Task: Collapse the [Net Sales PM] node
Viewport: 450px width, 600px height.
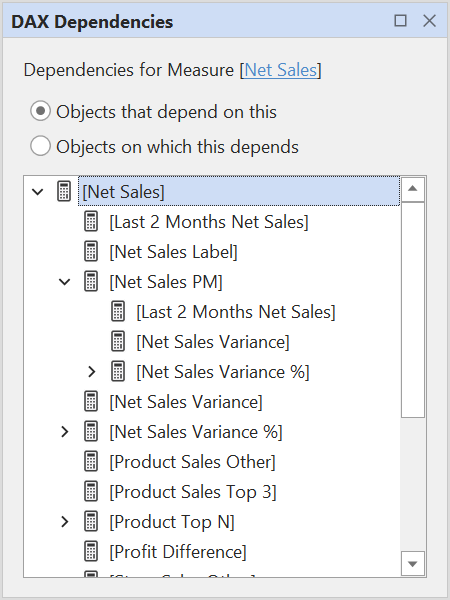Action: [x=64, y=282]
